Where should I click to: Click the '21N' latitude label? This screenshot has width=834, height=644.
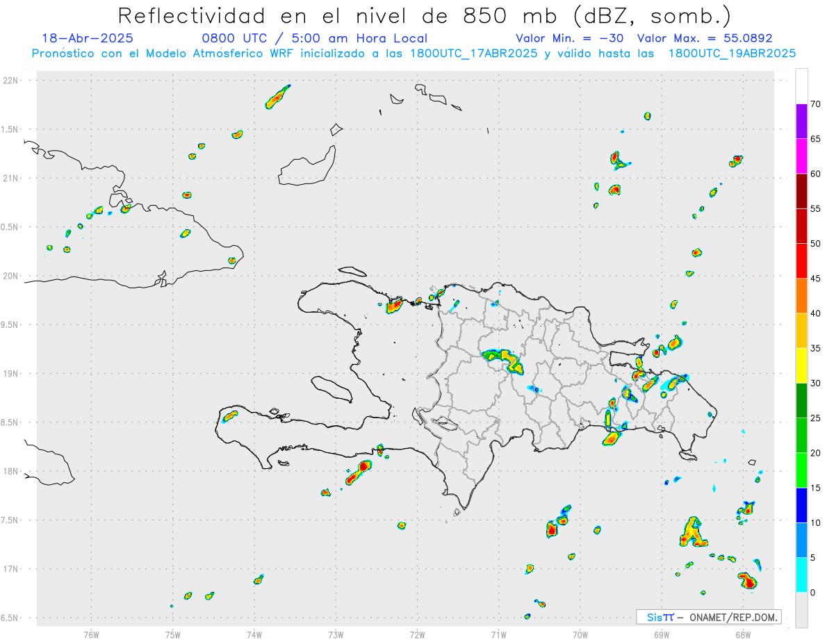tap(12, 178)
